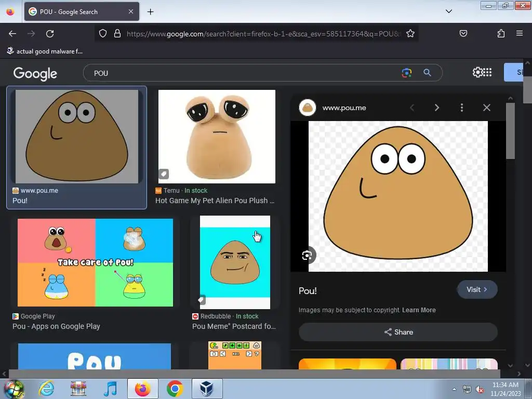Click the 11:34 AM clock in the tray
532x399 pixels.
(505, 385)
